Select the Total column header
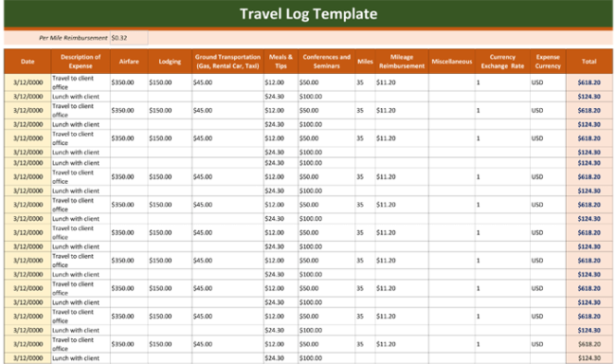The width and height of the screenshot is (616, 364). (x=589, y=62)
